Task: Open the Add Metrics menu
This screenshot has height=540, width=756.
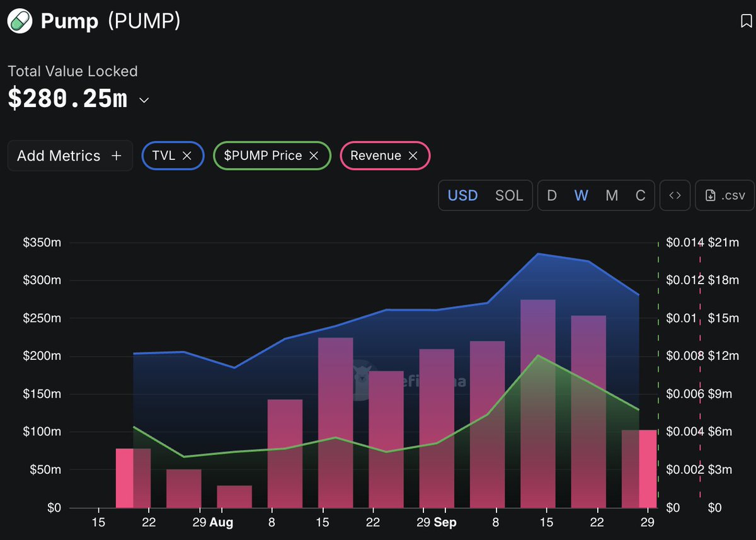Action: point(70,156)
